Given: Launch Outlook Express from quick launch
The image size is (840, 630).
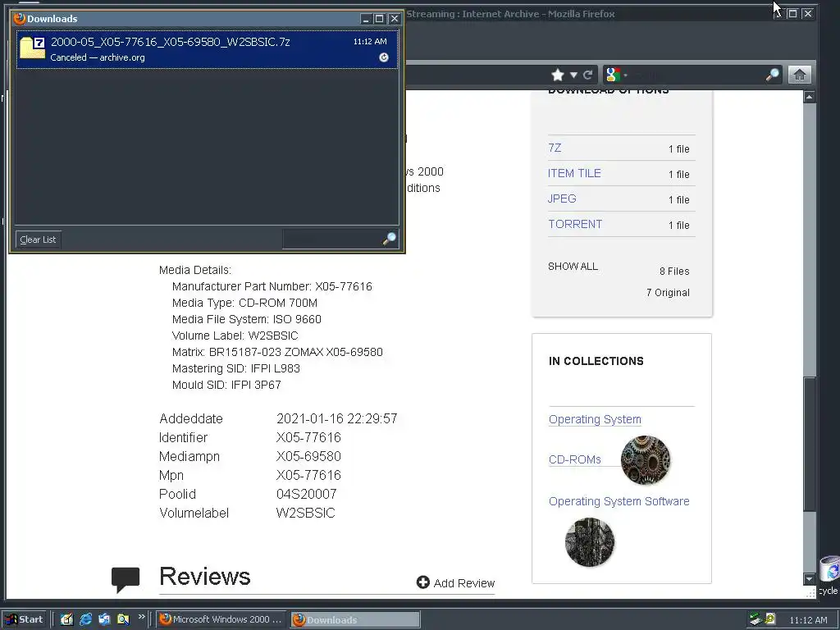Looking at the screenshot, I should tap(104, 619).
